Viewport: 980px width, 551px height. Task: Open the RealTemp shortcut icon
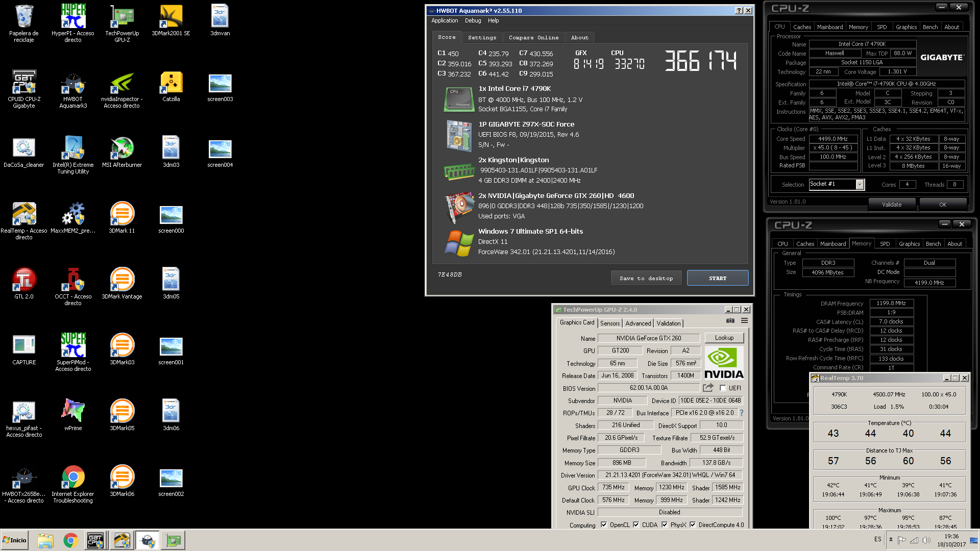point(24,220)
